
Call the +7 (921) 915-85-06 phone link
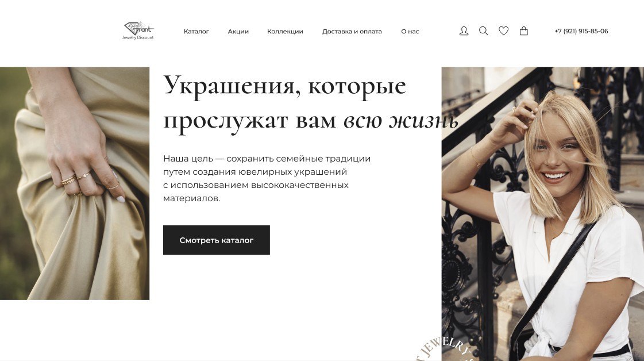581,31
